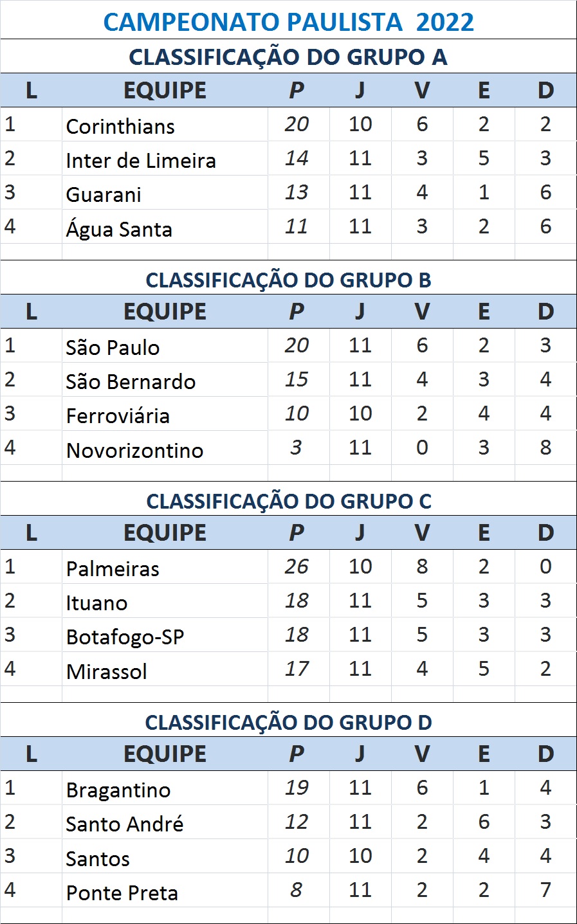Screen dimensions: 577x924
Task: Click the Guarani points value 13
Action: pyautogui.click(x=297, y=192)
